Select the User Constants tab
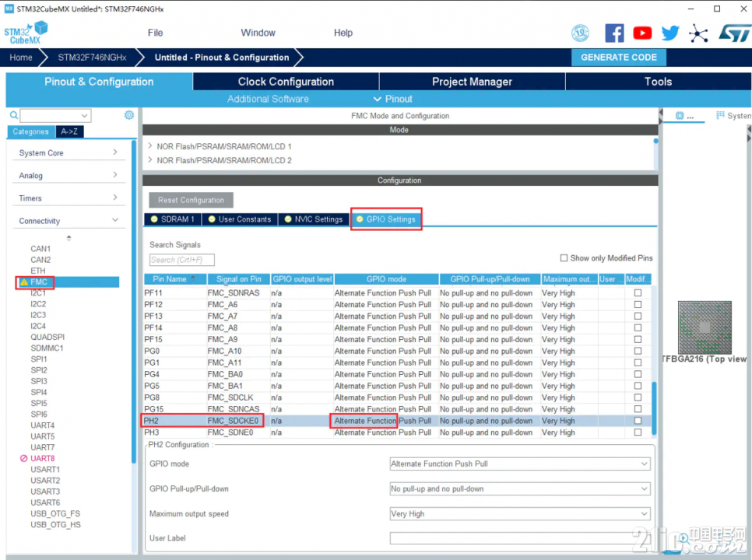Viewport: 752px width, 560px height. coord(240,219)
